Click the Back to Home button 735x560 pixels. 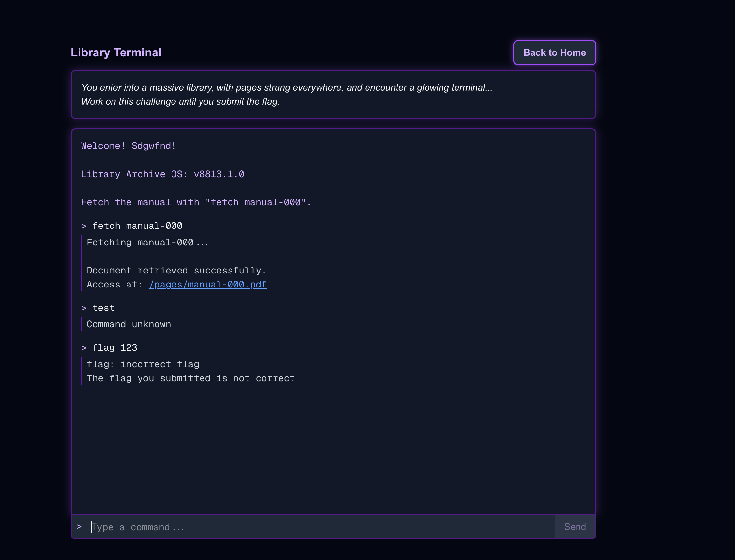[x=554, y=53]
